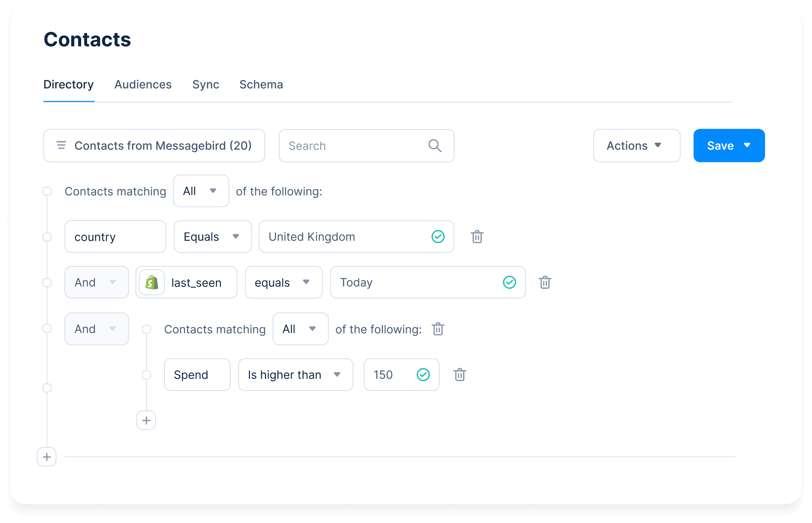
Task: Toggle the circle next to country row
Action: 47,237
